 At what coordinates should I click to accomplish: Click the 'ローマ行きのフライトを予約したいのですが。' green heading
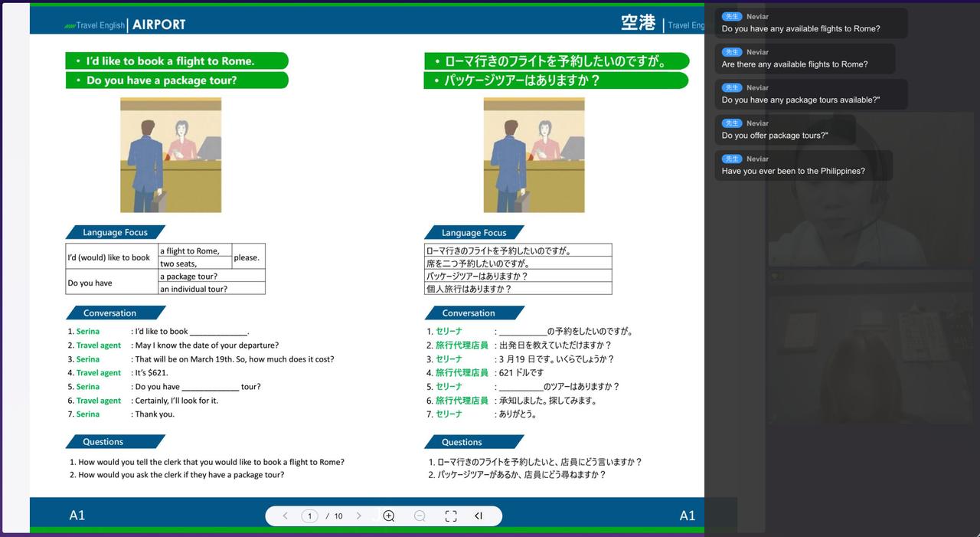tap(557, 61)
